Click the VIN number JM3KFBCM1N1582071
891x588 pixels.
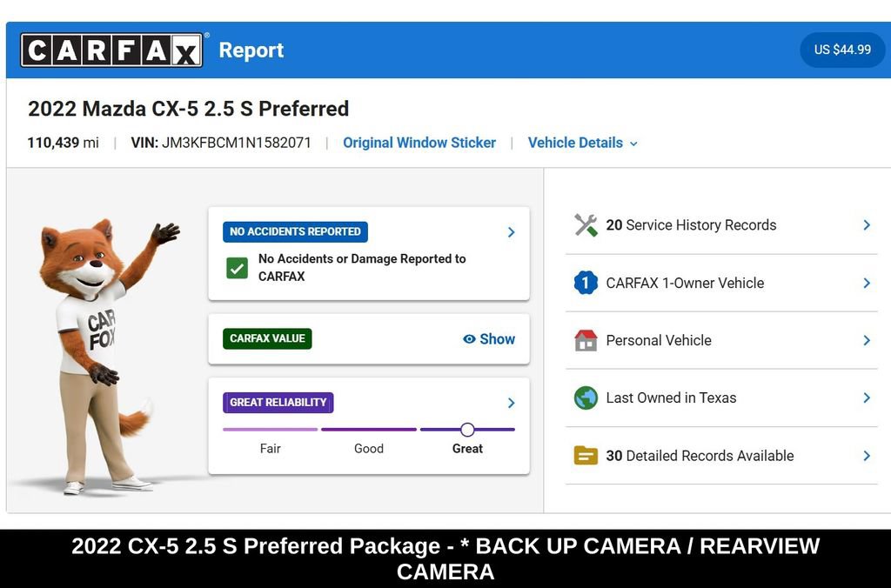point(237,143)
